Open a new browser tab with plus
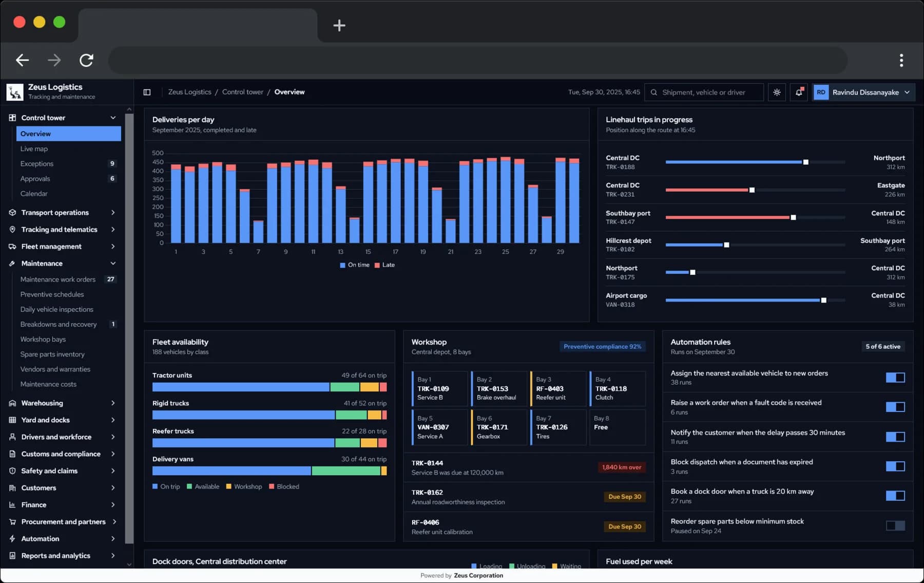Screen dimensions: 924x583 coord(339,25)
